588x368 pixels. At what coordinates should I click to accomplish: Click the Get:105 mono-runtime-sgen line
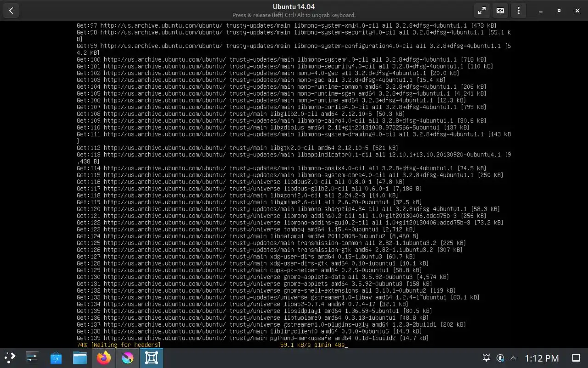[282, 93]
